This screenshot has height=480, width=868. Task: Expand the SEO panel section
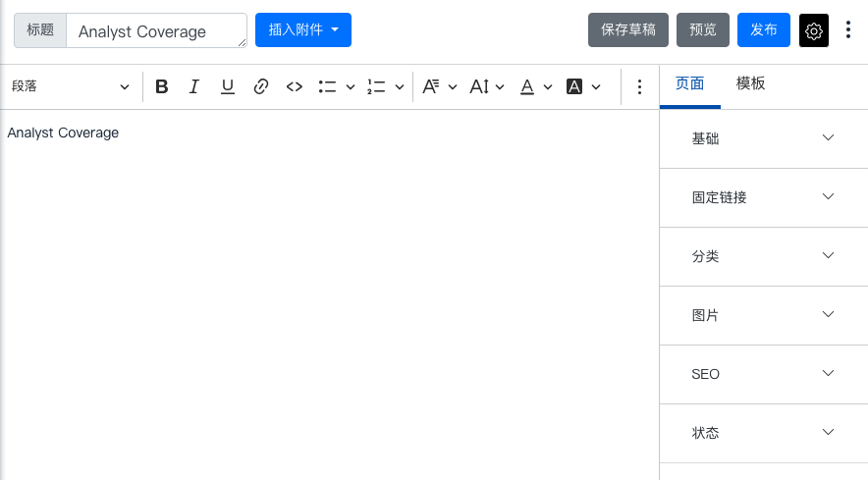point(763,374)
